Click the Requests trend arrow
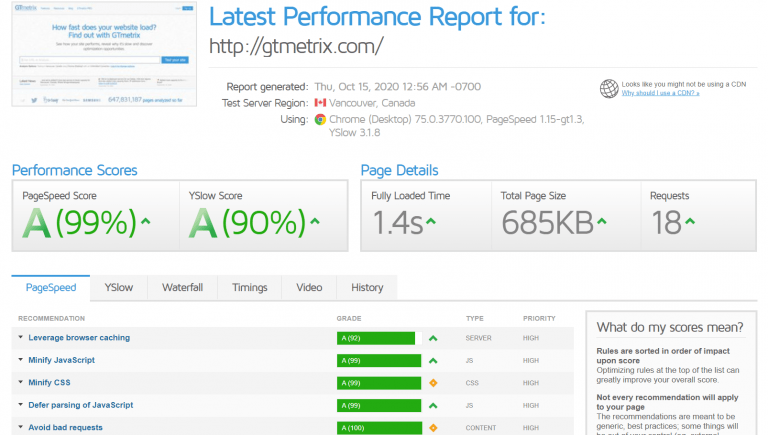The width and height of the screenshot is (768, 435). 690,221
